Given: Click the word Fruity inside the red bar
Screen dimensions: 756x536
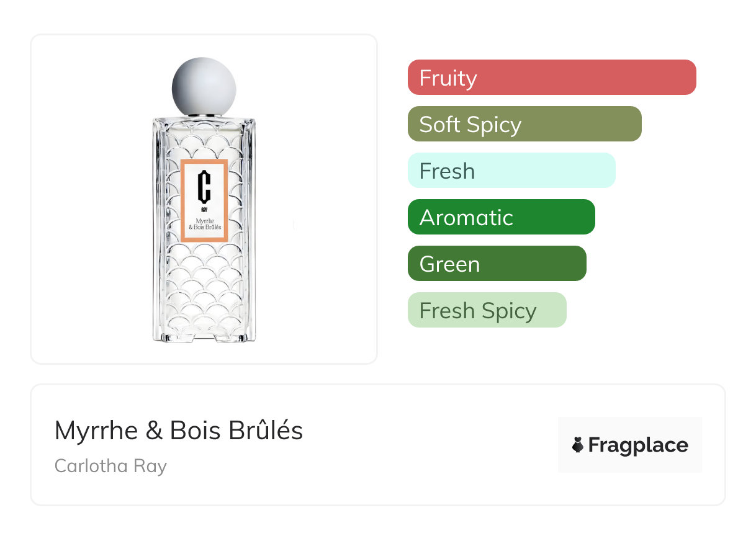Looking at the screenshot, I should pyautogui.click(x=448, y=78).
